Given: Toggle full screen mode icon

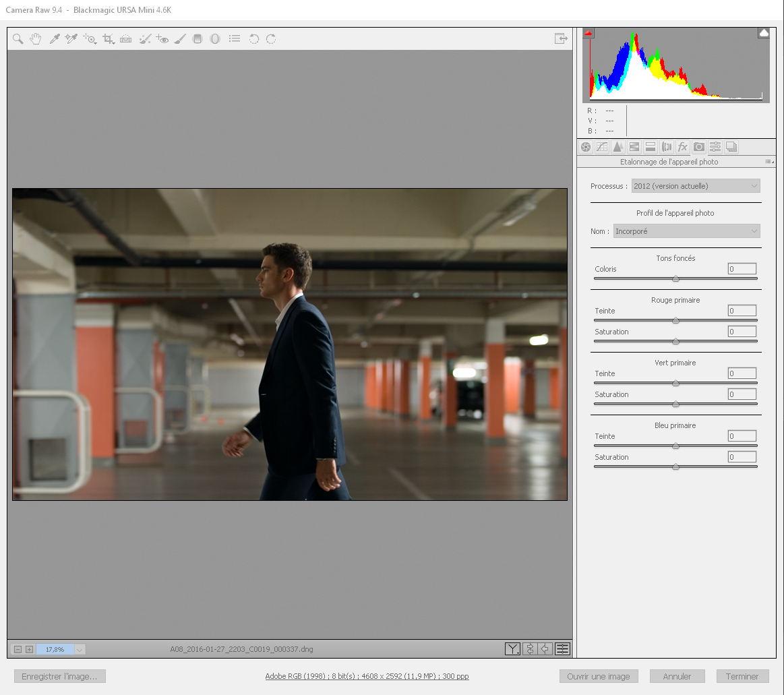Looking at the screenshot, I should (561, 38).
